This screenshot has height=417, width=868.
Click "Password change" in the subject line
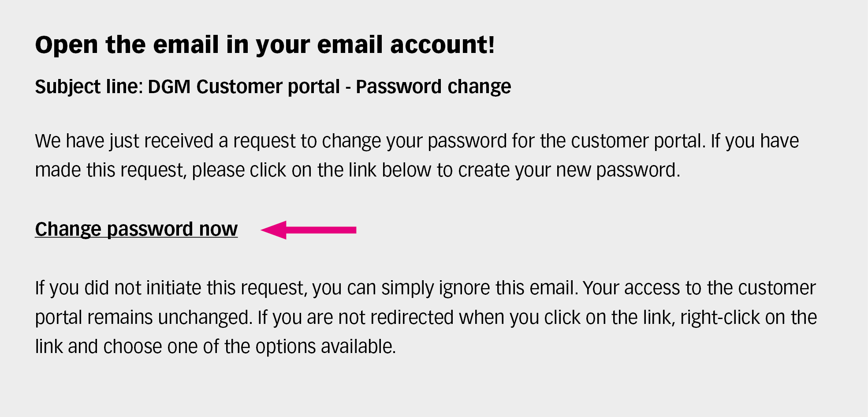(x=433, y=87)
